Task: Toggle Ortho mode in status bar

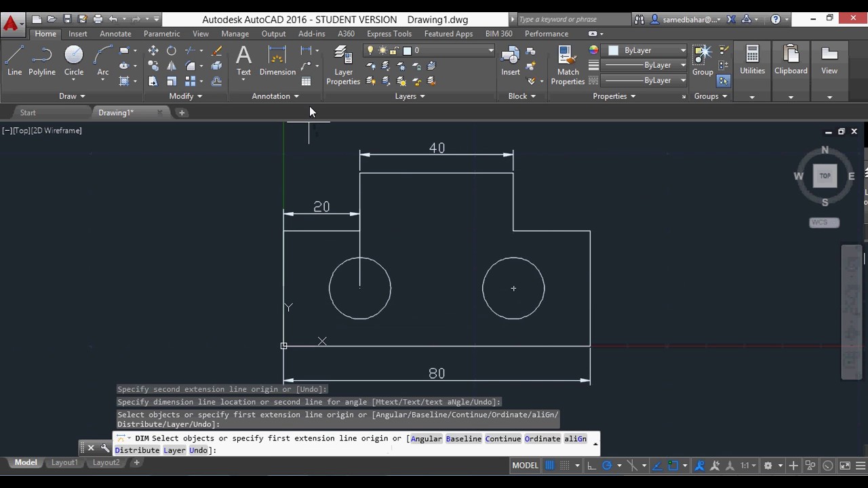Action: point(591,466)
